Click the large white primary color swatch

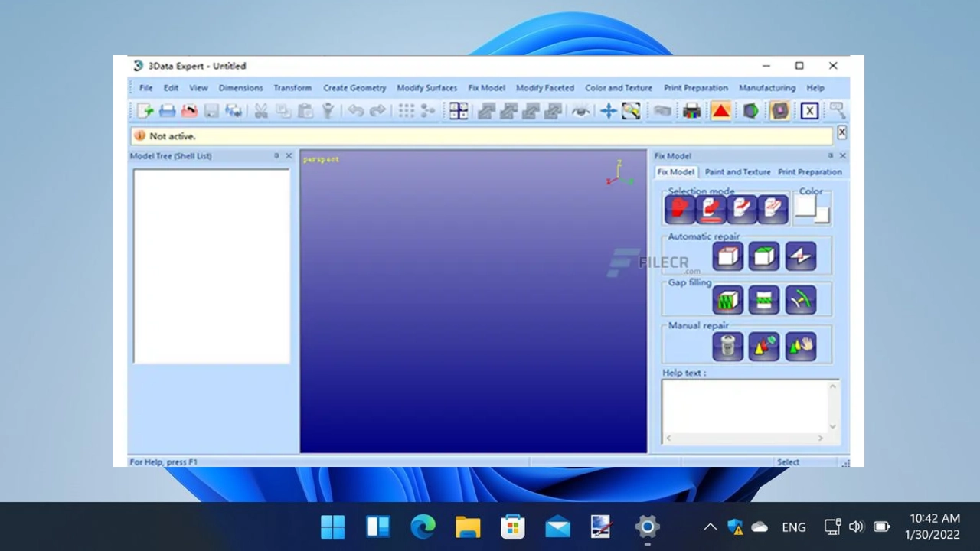tap(805, 206)
